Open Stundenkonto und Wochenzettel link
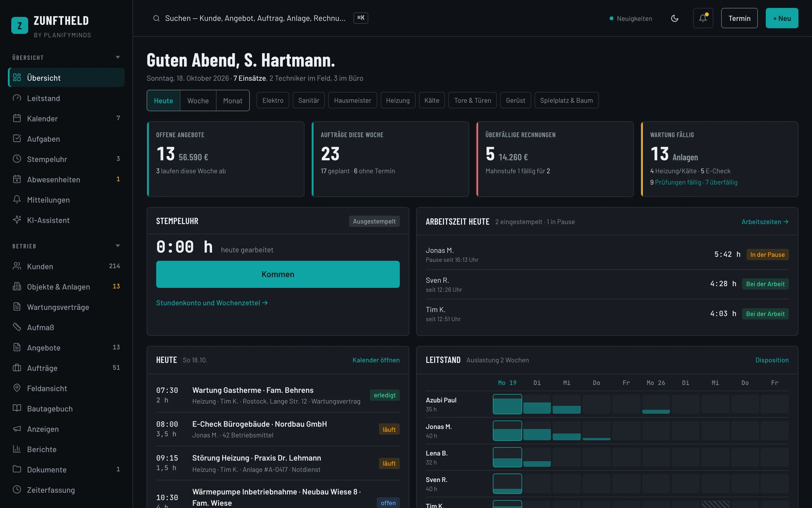The height and width of the screenshot is (508, 812). tap(212, 303)
